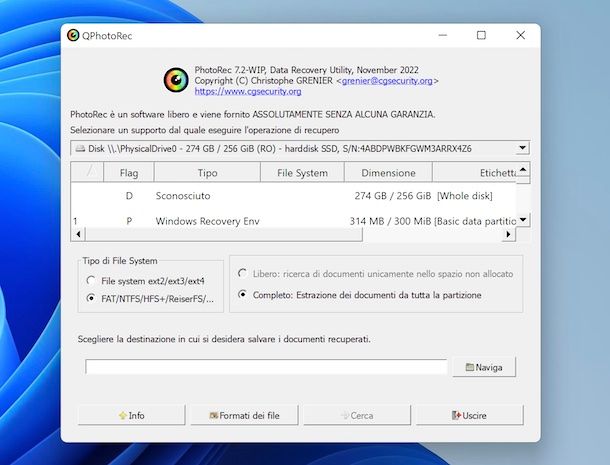Click the folder icon on Naviga button
The height and width of the screenshot is (465, 610).
pyautogui.click(x=470, y=367)
